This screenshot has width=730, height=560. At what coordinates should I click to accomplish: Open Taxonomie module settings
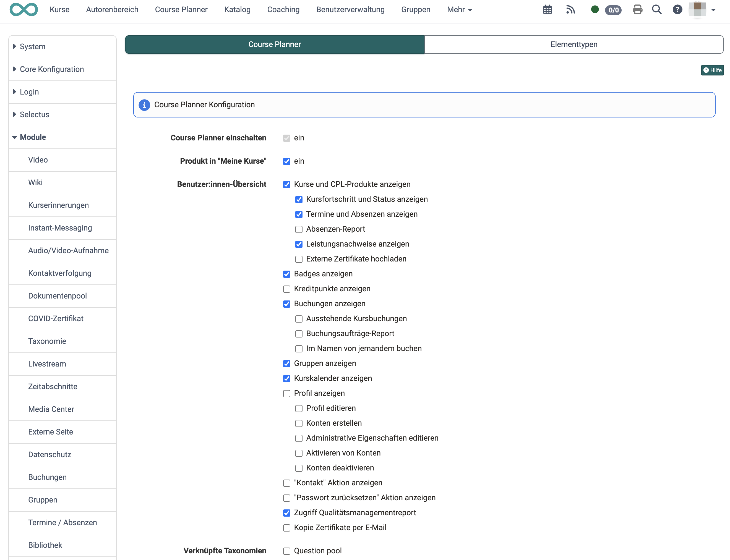pos(62,341)
